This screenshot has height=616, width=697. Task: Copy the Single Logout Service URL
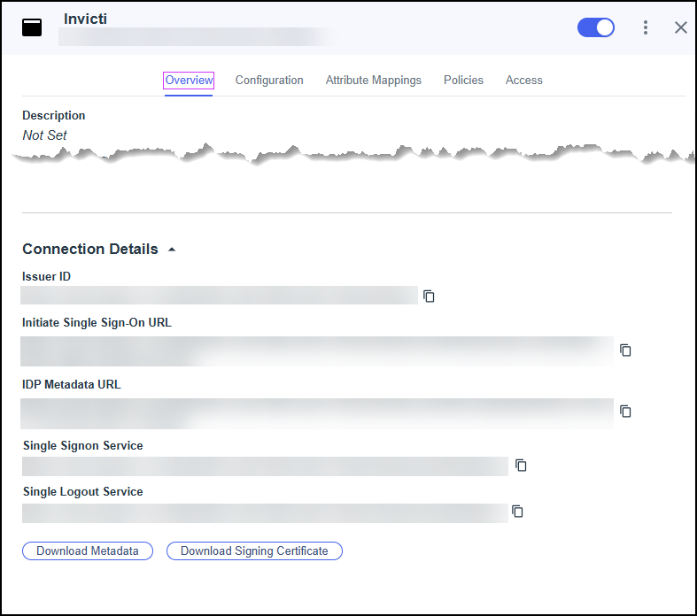(x=517, y=512)
